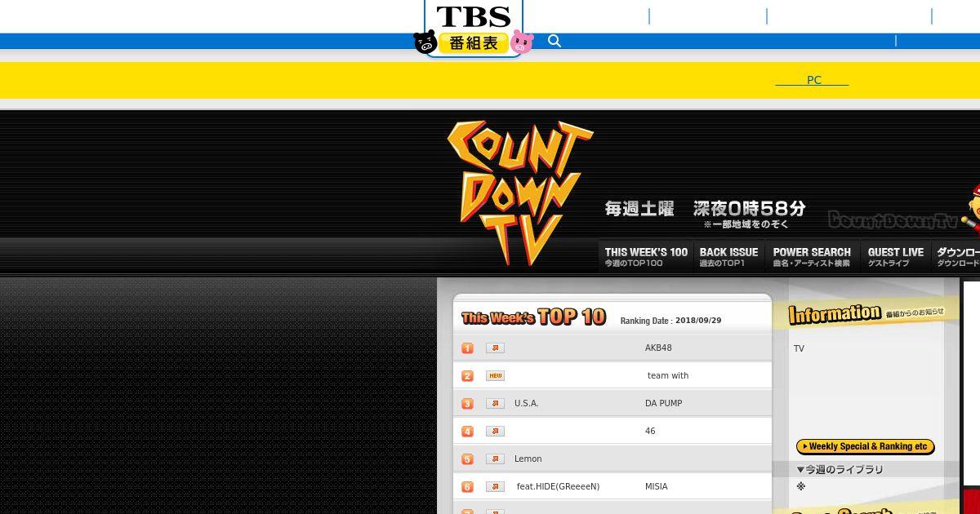Click rank 5 badge icon
Viewport: 980px width, 514px height.
click(x=468, y=459)
